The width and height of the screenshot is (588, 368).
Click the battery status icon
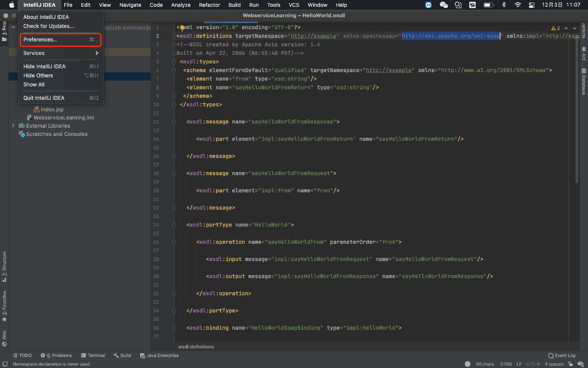click(489, 5)
